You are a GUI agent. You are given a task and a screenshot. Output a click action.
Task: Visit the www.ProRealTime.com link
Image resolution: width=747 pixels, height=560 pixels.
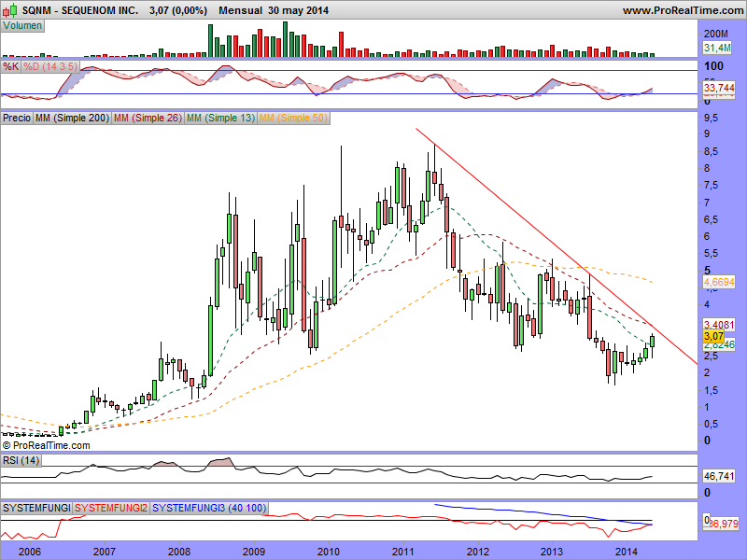click(x=683, y=10)
